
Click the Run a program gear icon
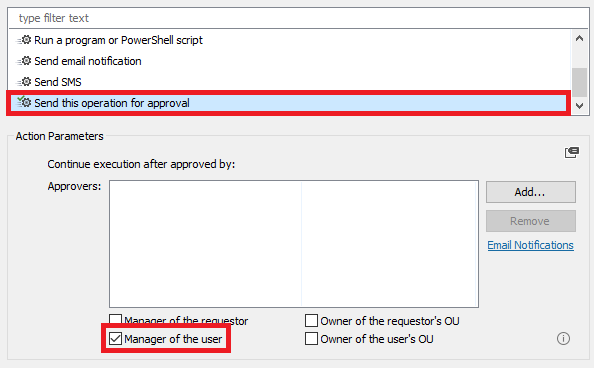pos(24,40)
